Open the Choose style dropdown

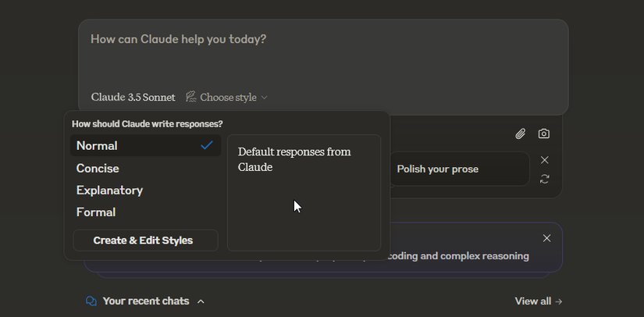point(226,98)
